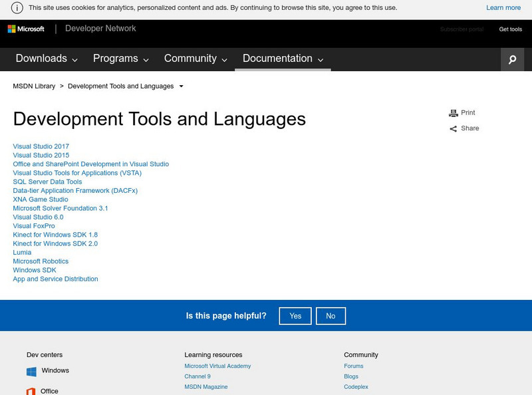Open Kinect for Windows SDK 1.8

point(55,235)
